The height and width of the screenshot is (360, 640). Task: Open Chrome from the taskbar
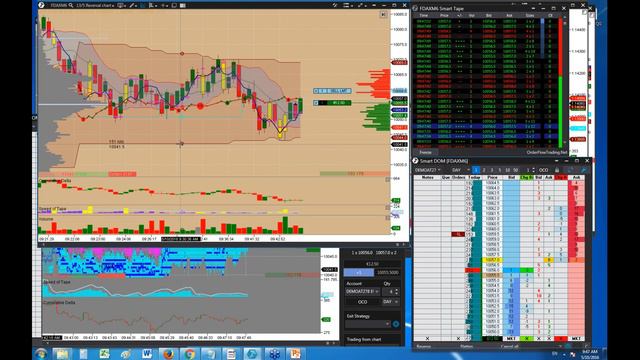pos(189,353)
